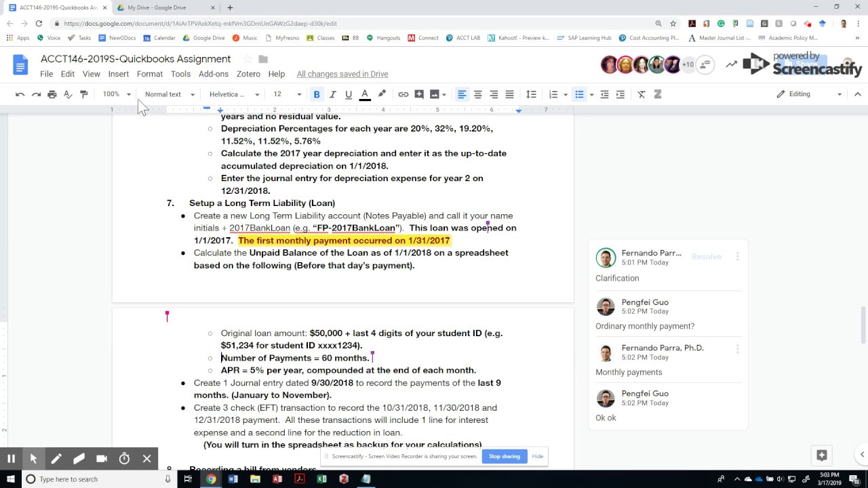Insert an image using the image icon
Viewport: 868px width, 488px height.
point(435,94)
